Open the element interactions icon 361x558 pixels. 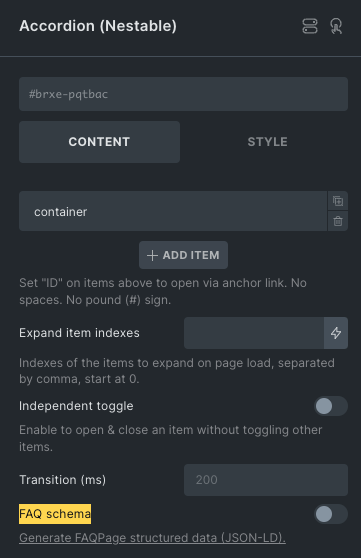pyautogui.click(x=336, y=26)
